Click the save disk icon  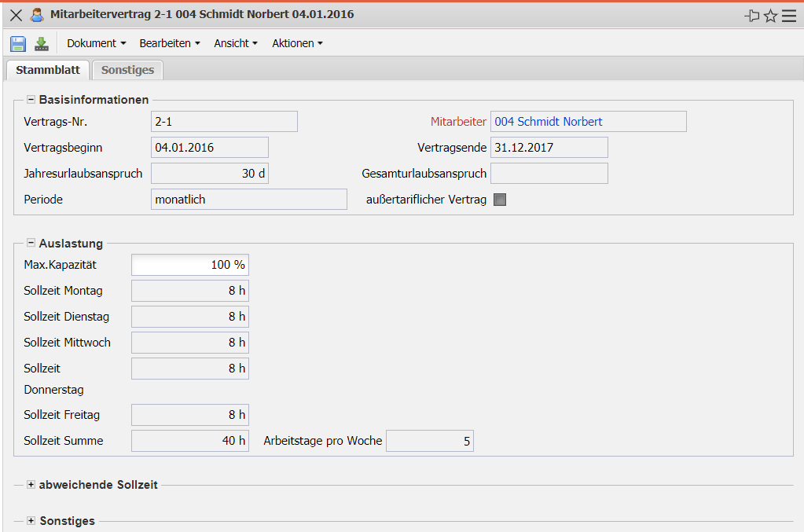click(18, 44)
